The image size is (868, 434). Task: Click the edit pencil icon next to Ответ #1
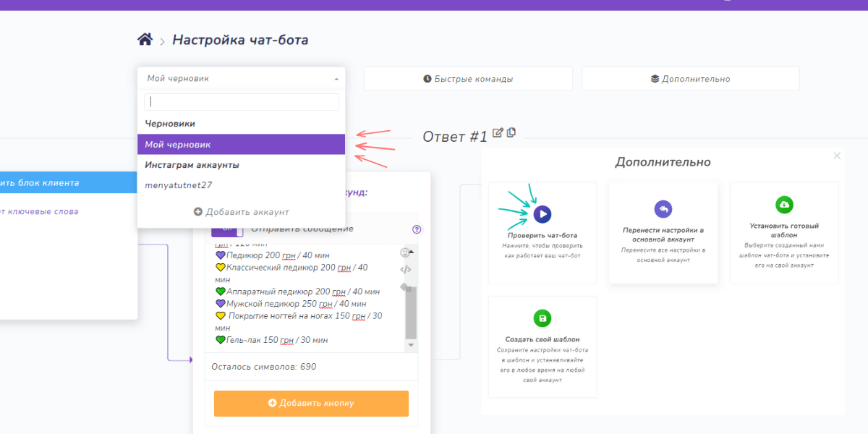(498, 133)
